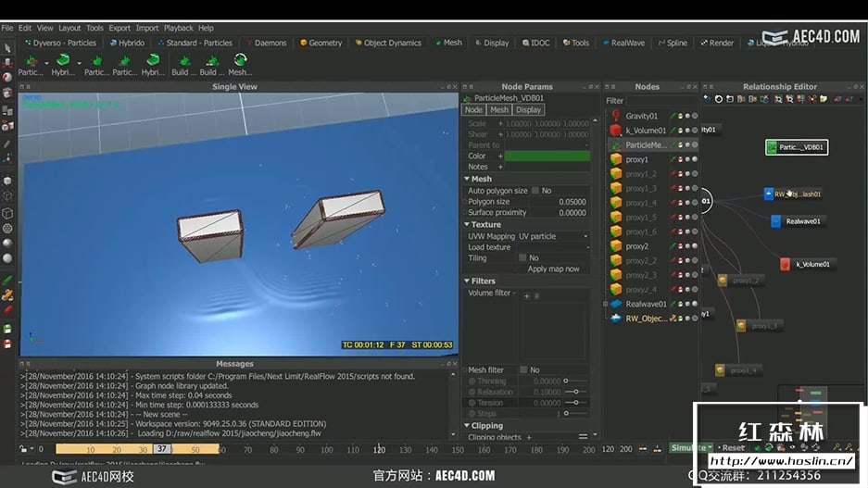The height and width of the screenshot is (488, 868).
Task: Enable the Mesh filter checkbox
Action: point(522,369)
